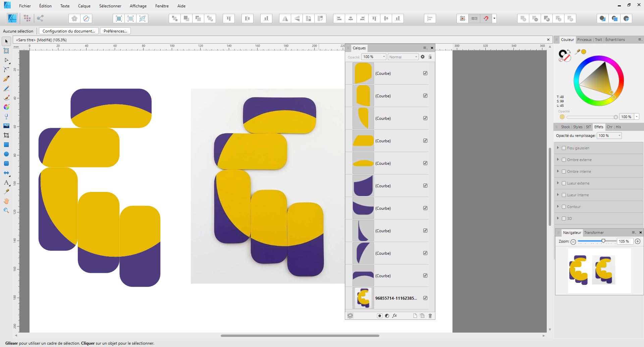The image size is (644, 347).
Task: Open the Calques panel gear settings
Action: click(423, 57)
